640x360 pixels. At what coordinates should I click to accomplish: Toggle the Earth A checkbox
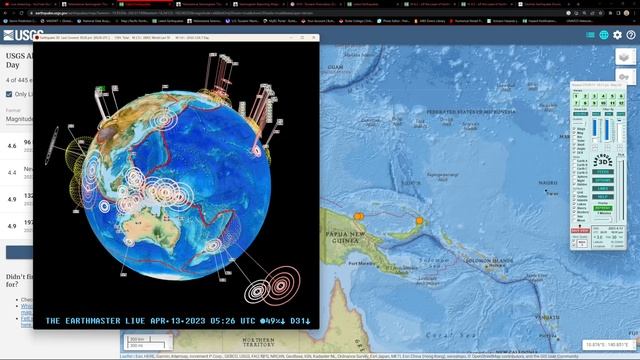pyautogui.click(x=575, y=161)
